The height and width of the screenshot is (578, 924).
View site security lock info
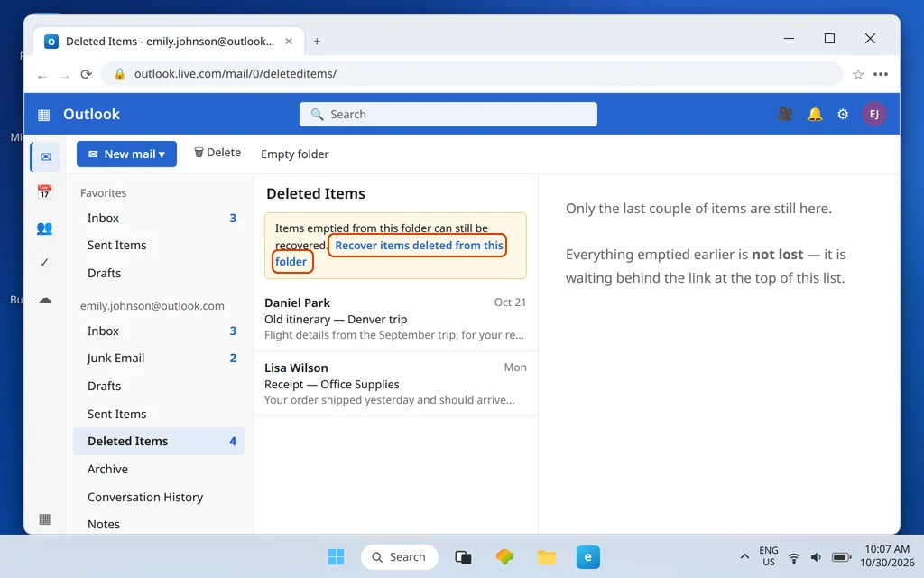(x=120, y=74)
